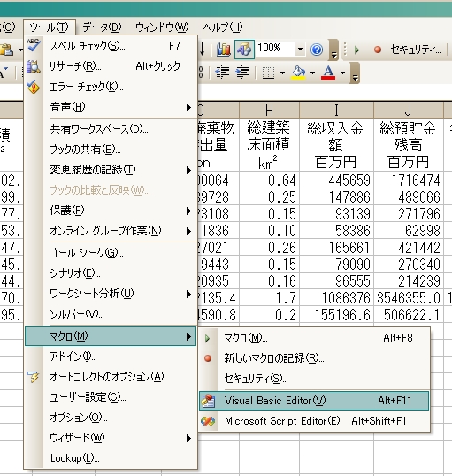Screen dimensions: 452x476
Task: Click the spell check ABC icon
Action: point(33,45)
